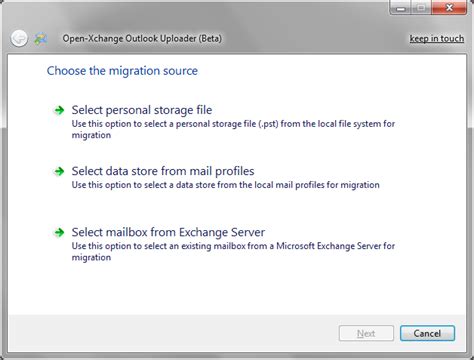The image size is (474, 360).
Task: Click green arrow beside personal storage file
Action: coord(59,110)
